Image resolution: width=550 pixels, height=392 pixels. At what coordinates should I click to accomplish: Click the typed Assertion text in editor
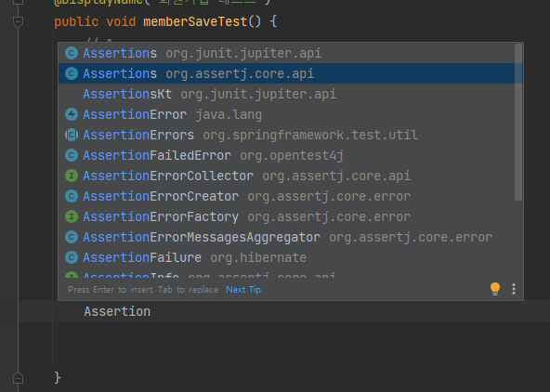(117, 311)
